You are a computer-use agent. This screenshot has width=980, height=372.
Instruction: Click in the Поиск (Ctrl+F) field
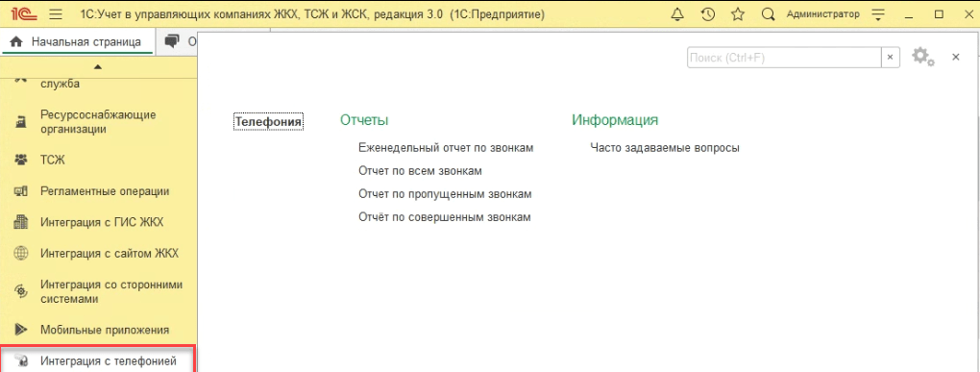pos(784,58)
